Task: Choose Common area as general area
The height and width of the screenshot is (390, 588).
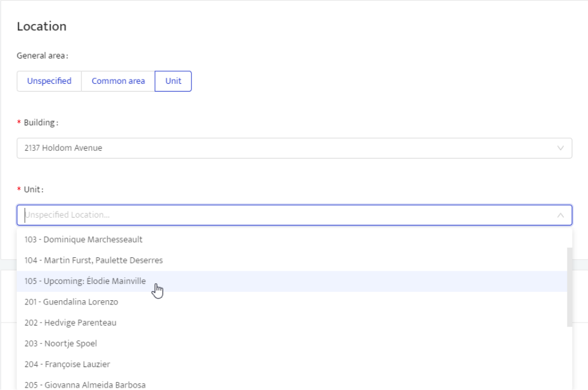Action: point(118,81)
